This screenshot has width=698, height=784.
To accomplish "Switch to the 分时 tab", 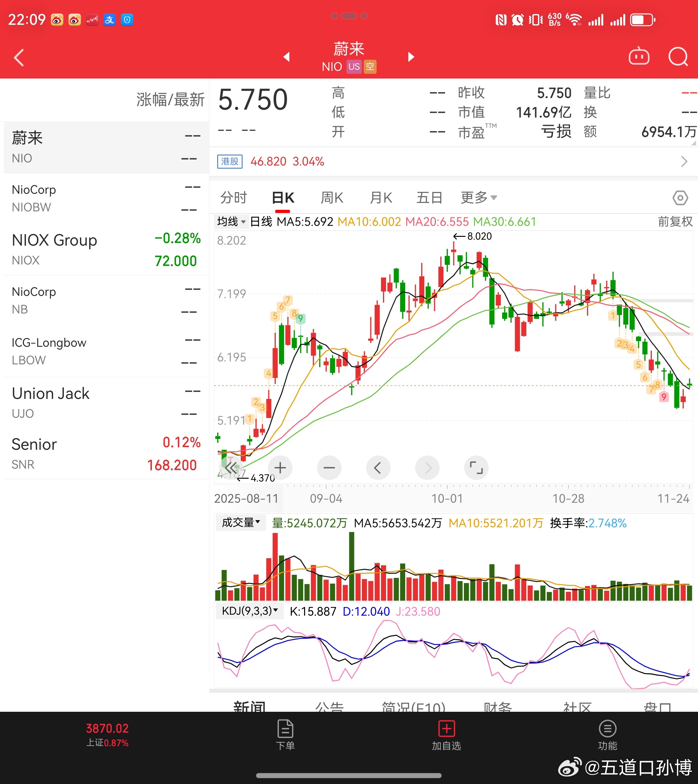I will [x=234, y=198].
